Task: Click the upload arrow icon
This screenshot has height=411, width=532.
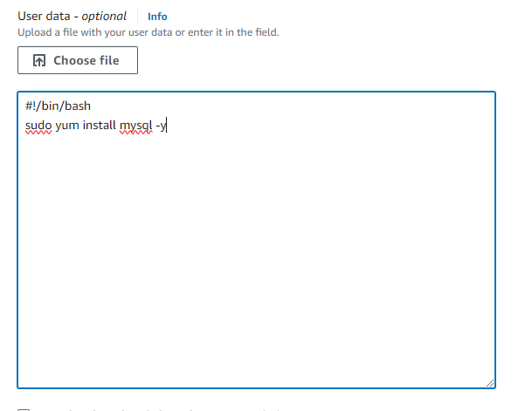Action: [38, 61]
